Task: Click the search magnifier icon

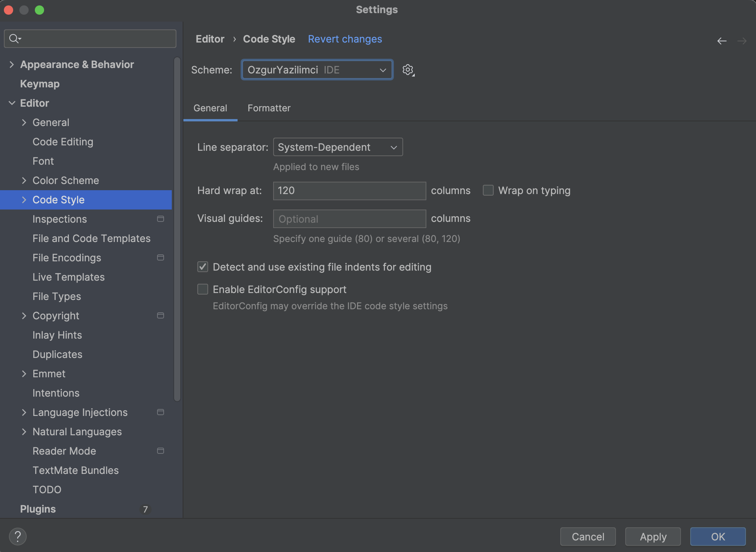Action: [14, 39]
